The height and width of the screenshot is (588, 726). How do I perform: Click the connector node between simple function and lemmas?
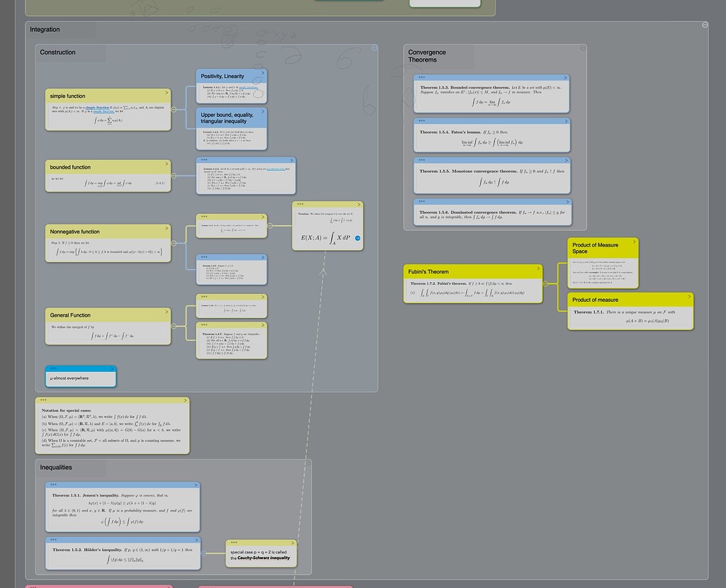[174, 110]
